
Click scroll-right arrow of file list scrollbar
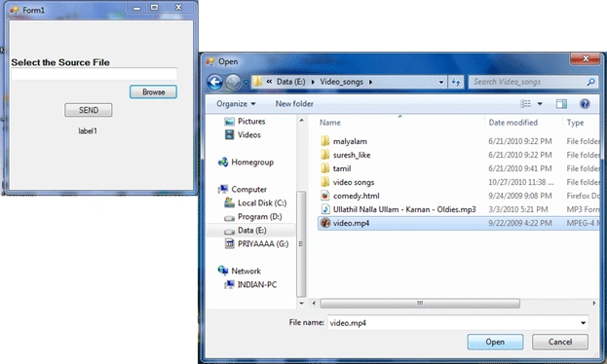point(593,304)
